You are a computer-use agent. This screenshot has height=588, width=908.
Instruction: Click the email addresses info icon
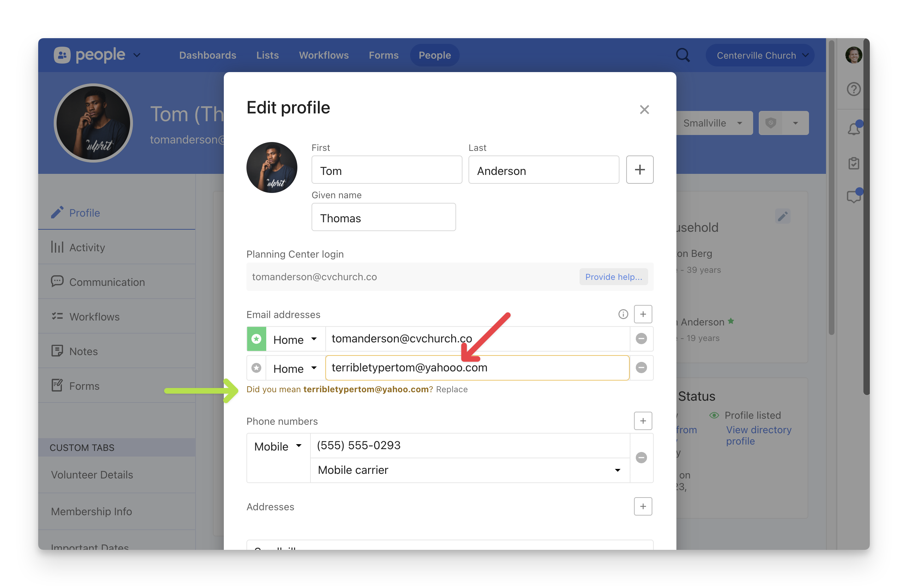point(623,314)
